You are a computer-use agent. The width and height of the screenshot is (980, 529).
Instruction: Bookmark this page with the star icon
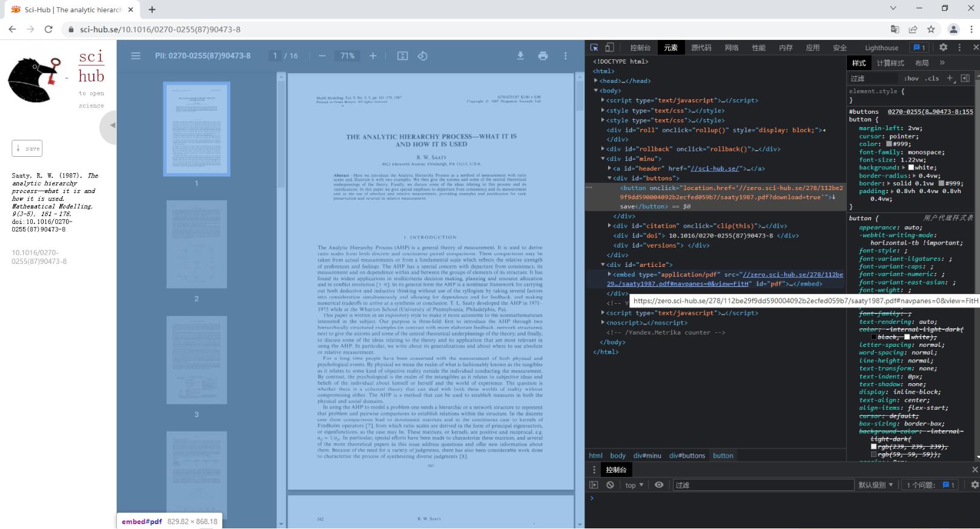[931, 29]
